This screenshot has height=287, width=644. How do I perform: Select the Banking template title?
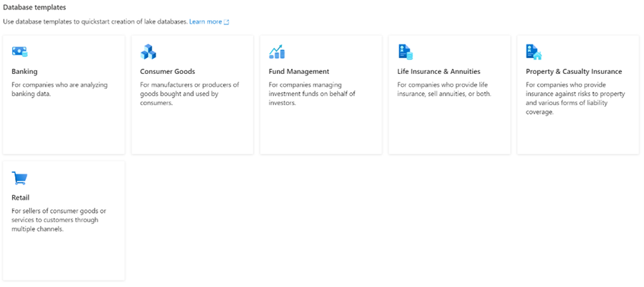[x=24, y=72]
